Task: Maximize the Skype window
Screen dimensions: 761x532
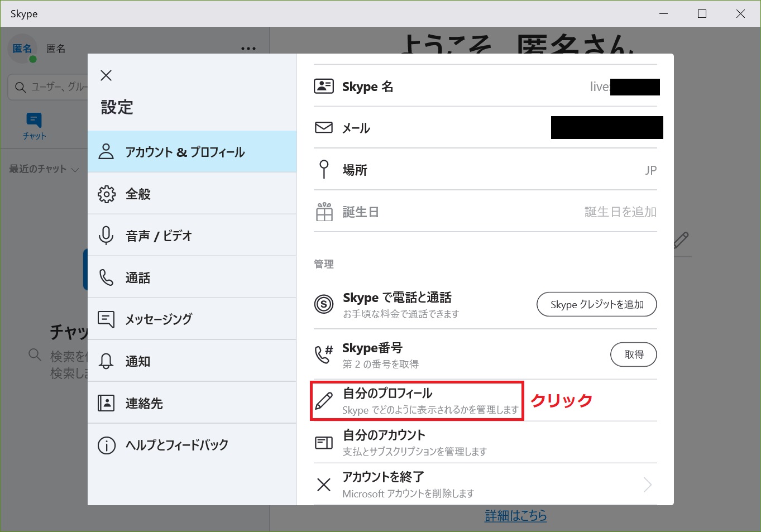Action: coord(702,13)
